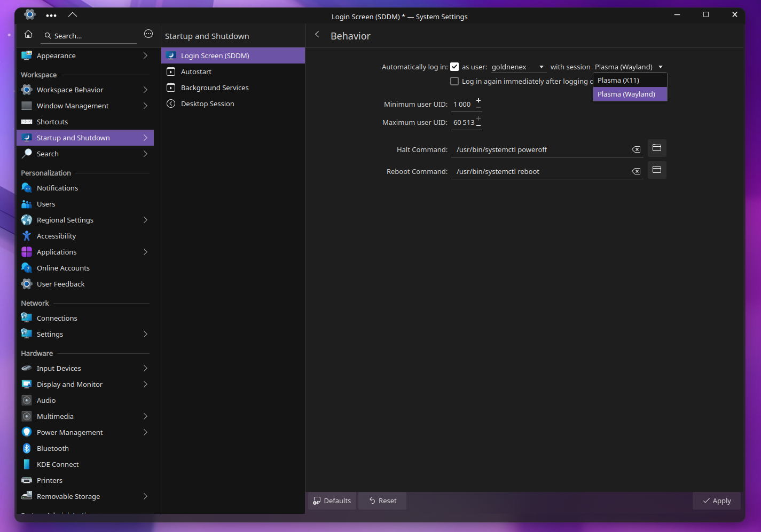Select Startup and Shutdown in sidebar
The width and height of the screenshot is (761, 532).
pyautogui.click(x=85, y=138)
